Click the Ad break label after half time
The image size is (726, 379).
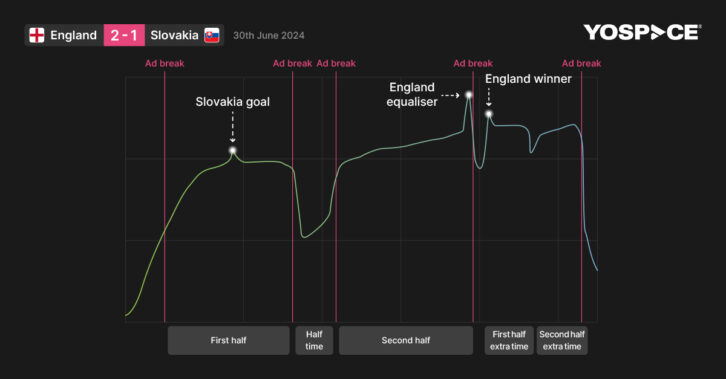coord(336,63)
